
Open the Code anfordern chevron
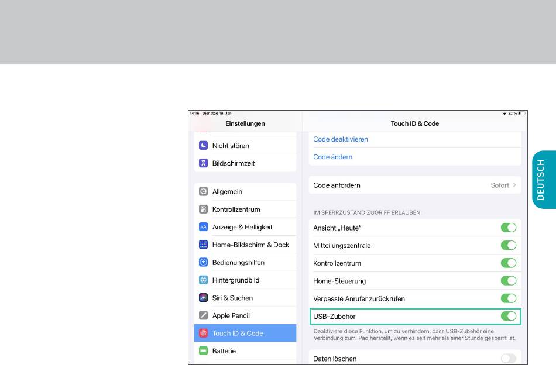[514, 185]
